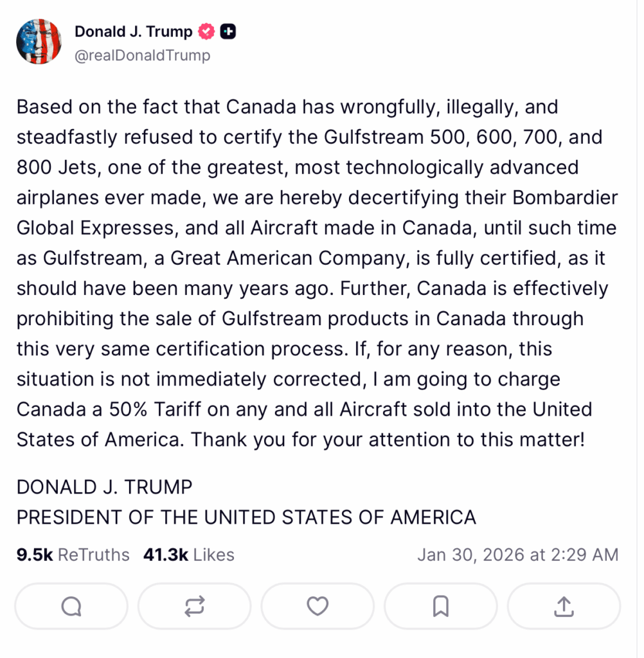644x658 pixels.
Task: Click the Jan 30, 2026 timestamp
Action: (x=517, y=555)
